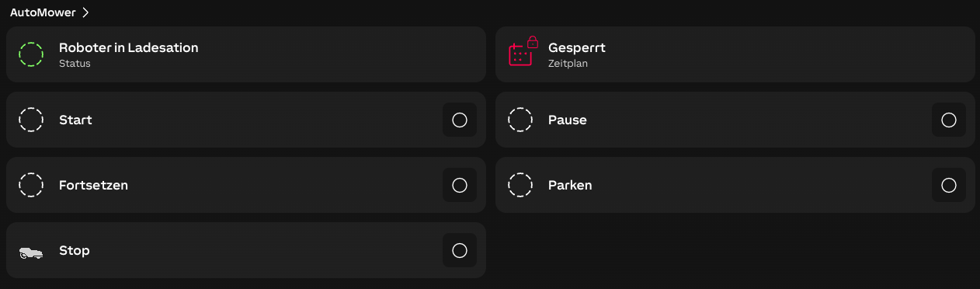Click the dashed circle icon beside Fortsetzen
The image size is (980, 289).
(31, 185)
